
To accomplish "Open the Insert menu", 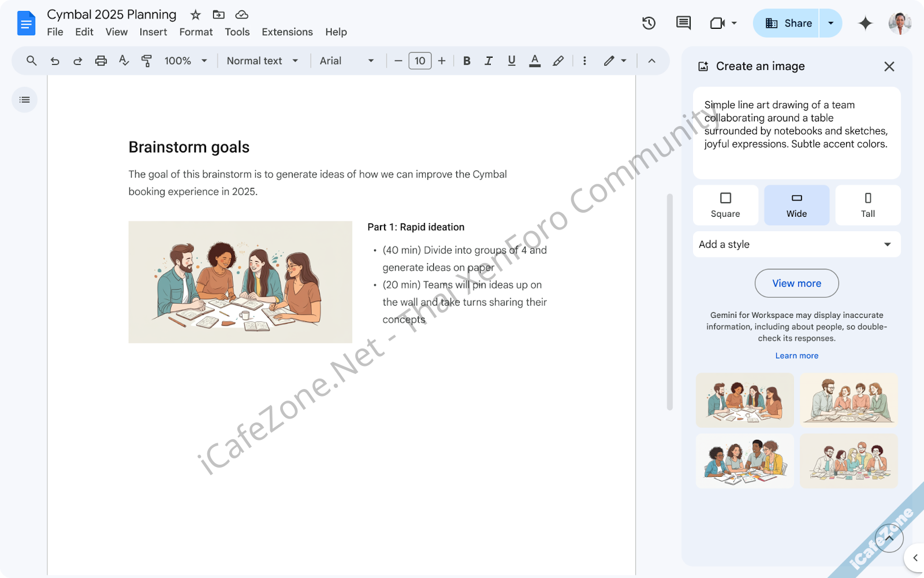I will (x=153, y=32).
